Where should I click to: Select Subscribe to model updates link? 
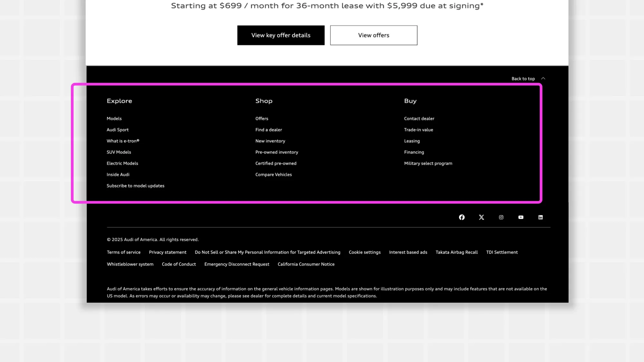pyautogui.click(x=136, y=186)
